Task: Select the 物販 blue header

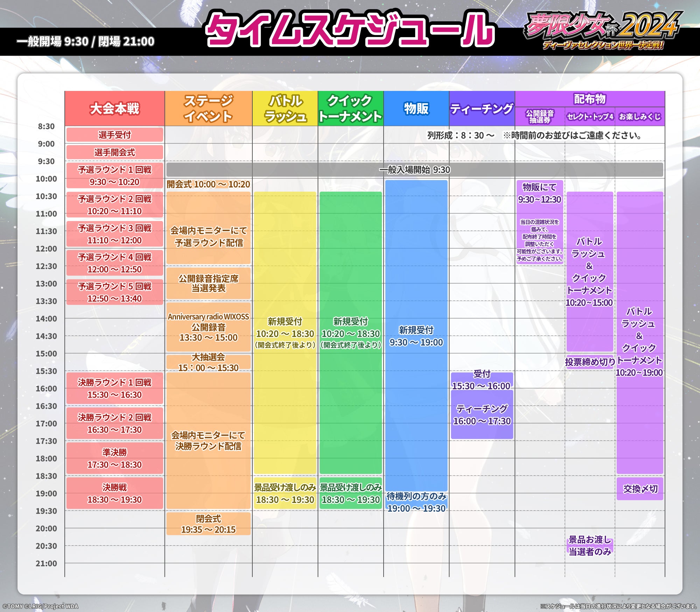Action: coord(416,108)
